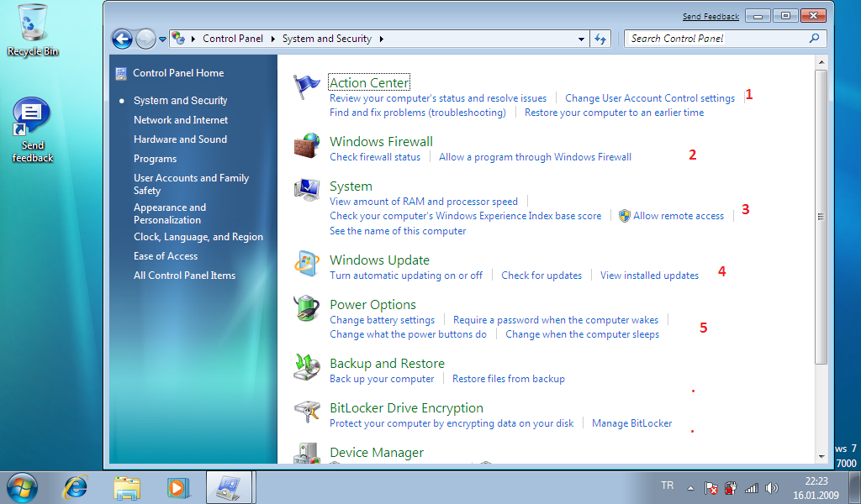Image resolution: width=861 pixels, height=504 pixels.
Task: Click Manage BitLocker link
Action: click(x=631, y=423)
